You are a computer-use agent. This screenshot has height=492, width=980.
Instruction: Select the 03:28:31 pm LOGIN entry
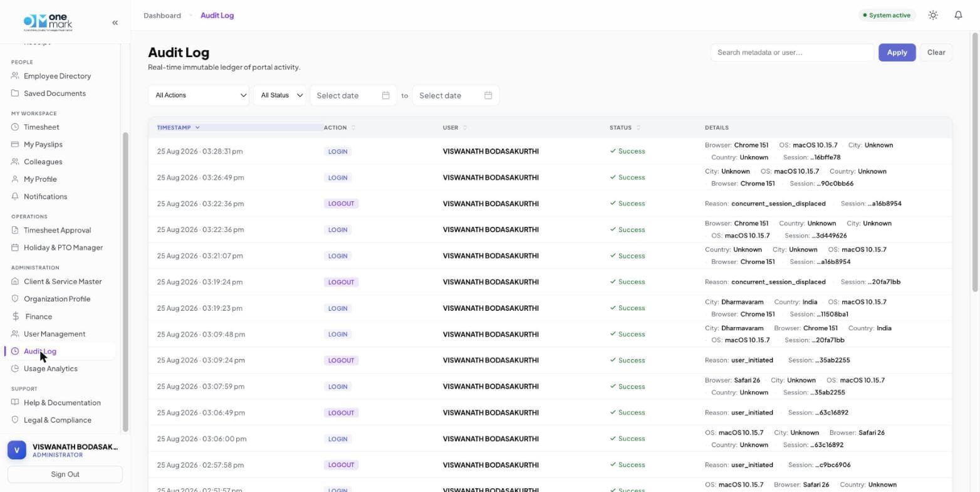(550, 151)
